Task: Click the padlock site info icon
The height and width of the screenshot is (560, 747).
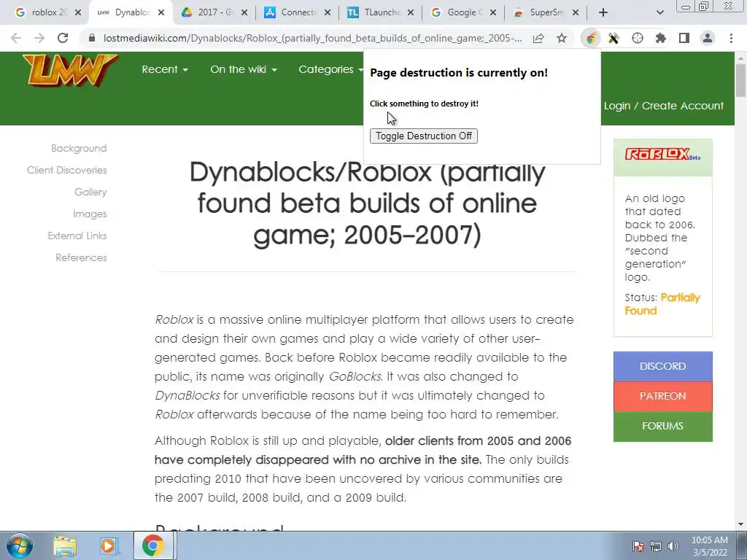Action: (92, 38)
